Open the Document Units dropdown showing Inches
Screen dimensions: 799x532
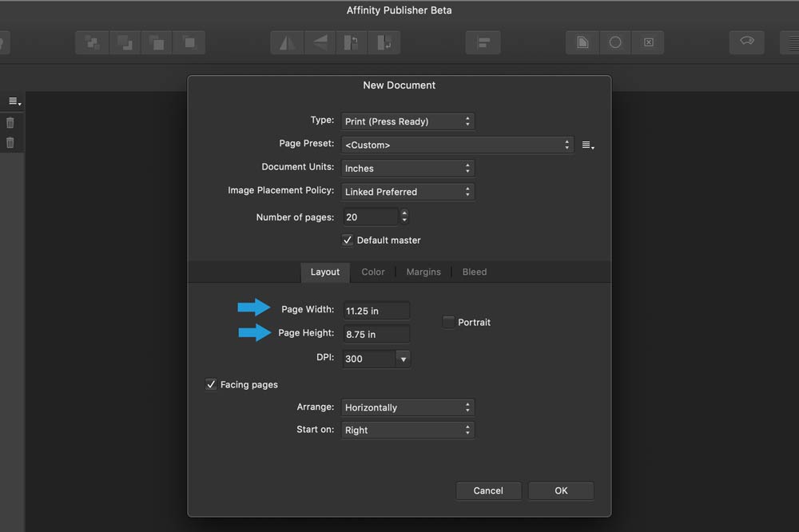pyautogui.click(x=407, y=169)
